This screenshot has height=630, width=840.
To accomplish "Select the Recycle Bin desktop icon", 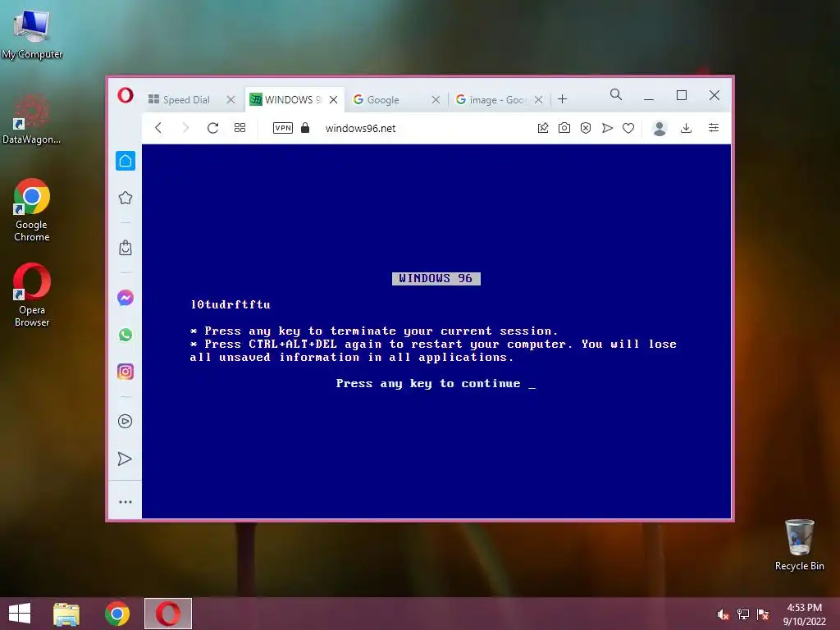I will (x=799, y=545).
